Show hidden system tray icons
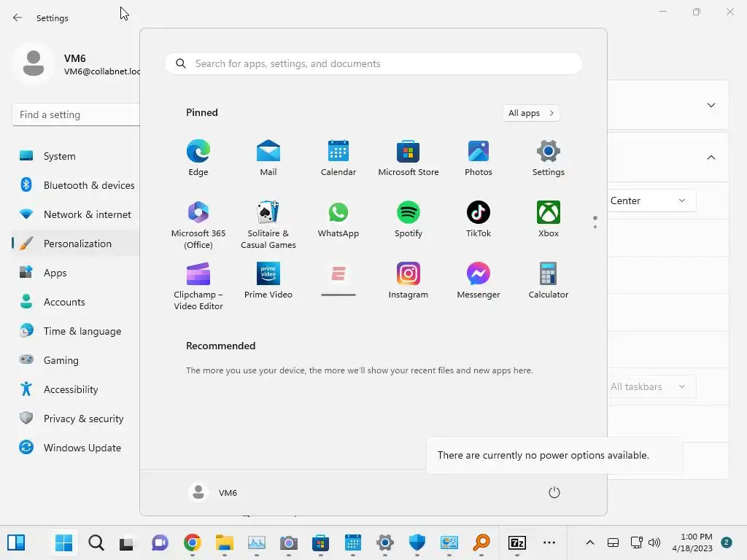The image size is (747, 560). pyautogui.click(x=589, y=542)
